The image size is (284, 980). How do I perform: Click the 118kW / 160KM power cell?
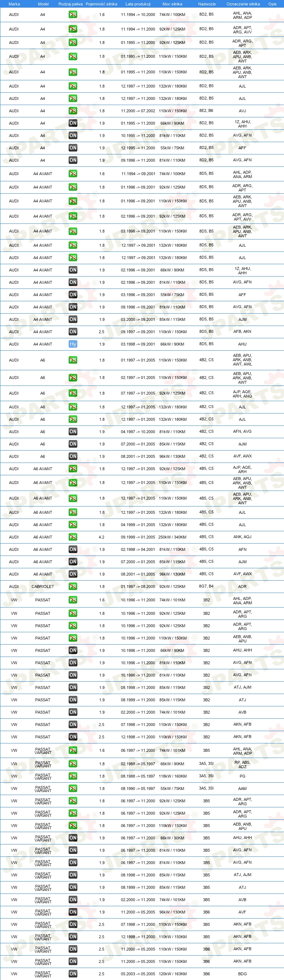click(x=173, y=776)
